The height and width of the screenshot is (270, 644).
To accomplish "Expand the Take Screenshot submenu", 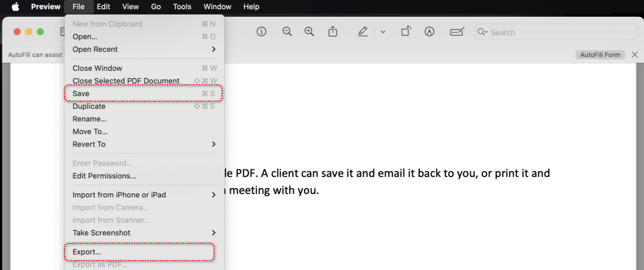I will 101,232.
